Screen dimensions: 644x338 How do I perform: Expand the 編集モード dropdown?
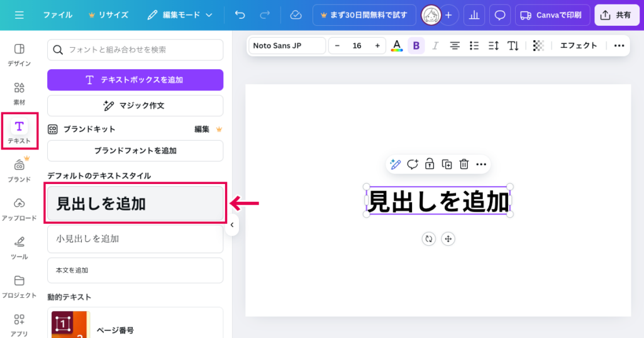coord(180,14)
